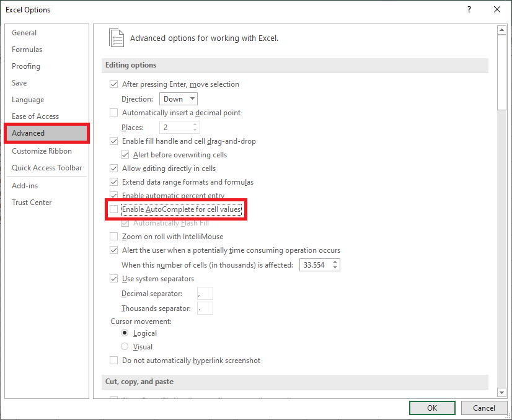Open Quick Access Toolbar settings

(46, 168)
